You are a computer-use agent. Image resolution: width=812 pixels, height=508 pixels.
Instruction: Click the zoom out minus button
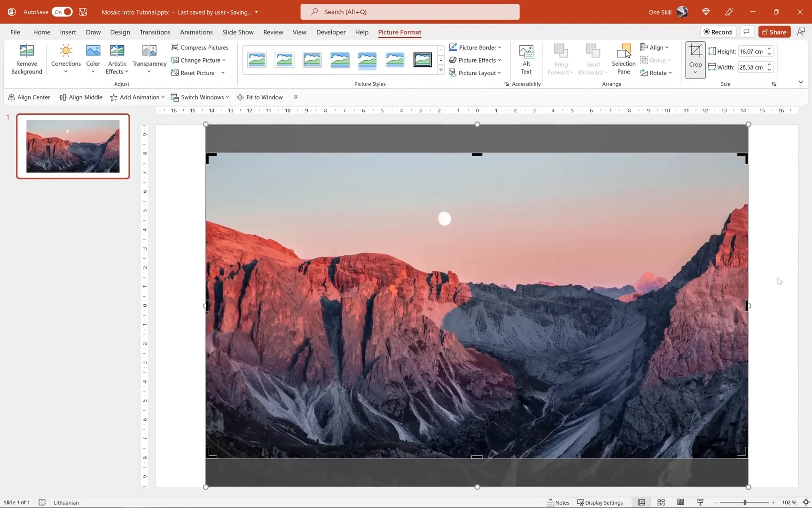click(x=715, y=502)
